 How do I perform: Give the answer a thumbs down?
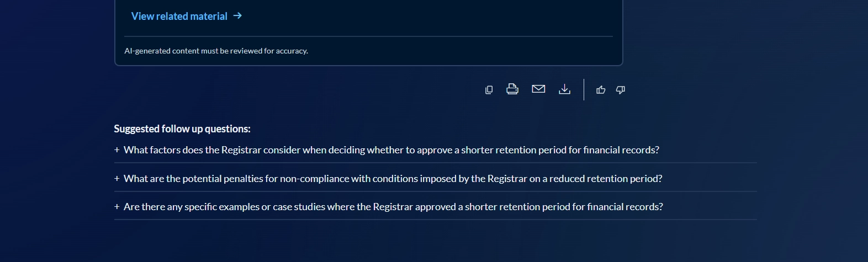pos(621,90)
